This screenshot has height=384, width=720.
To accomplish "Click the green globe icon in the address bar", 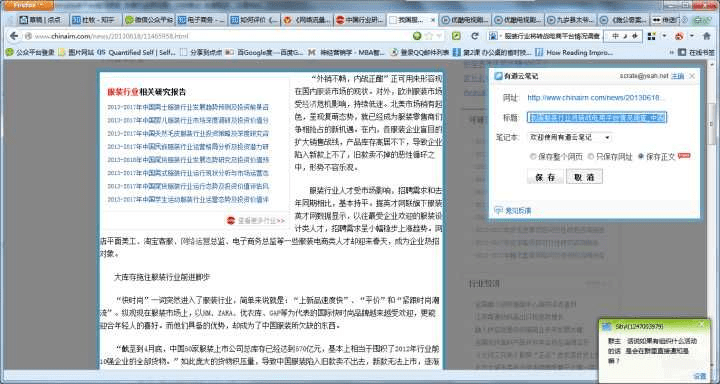I will tap(417, 36).
